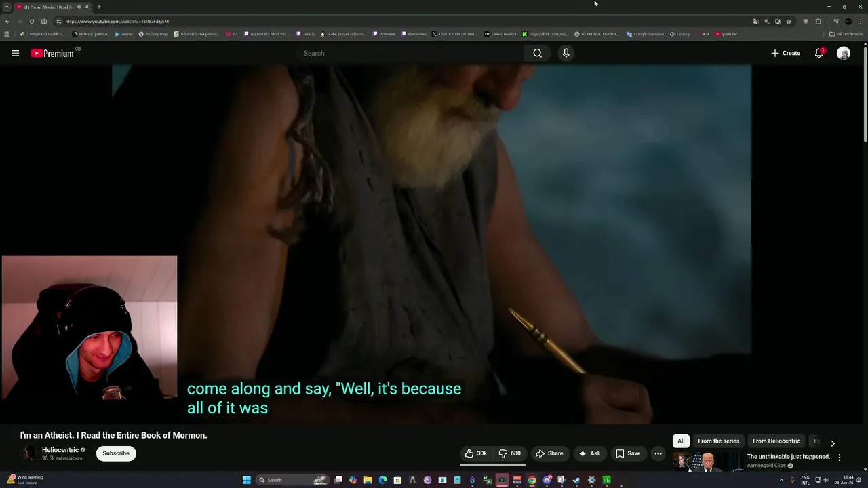Open the Artillery map bookmark
Screen dimensions: 868x488
point(153,34)
